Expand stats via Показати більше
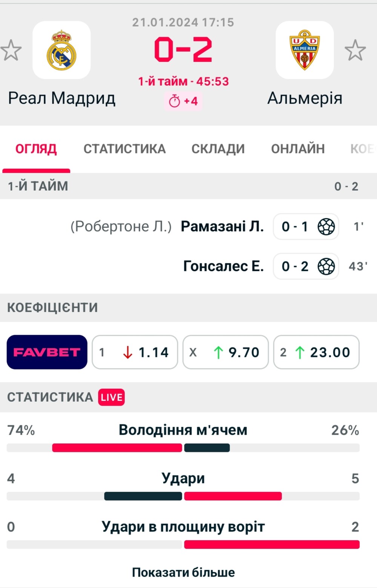This screenshot has height=588, width=377. (183, 572)
